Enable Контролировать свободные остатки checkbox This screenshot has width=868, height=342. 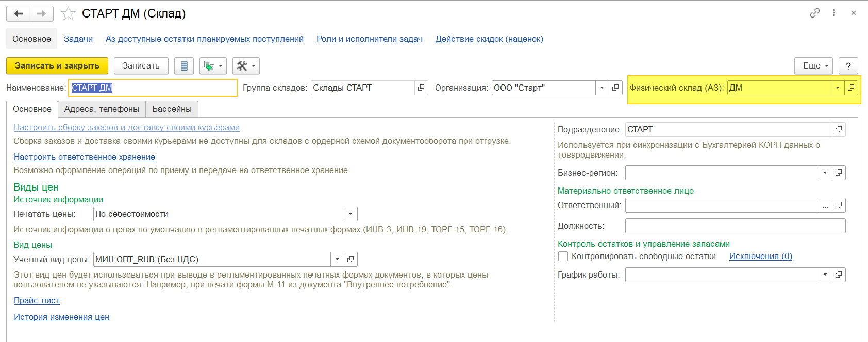tap(563, 256)
